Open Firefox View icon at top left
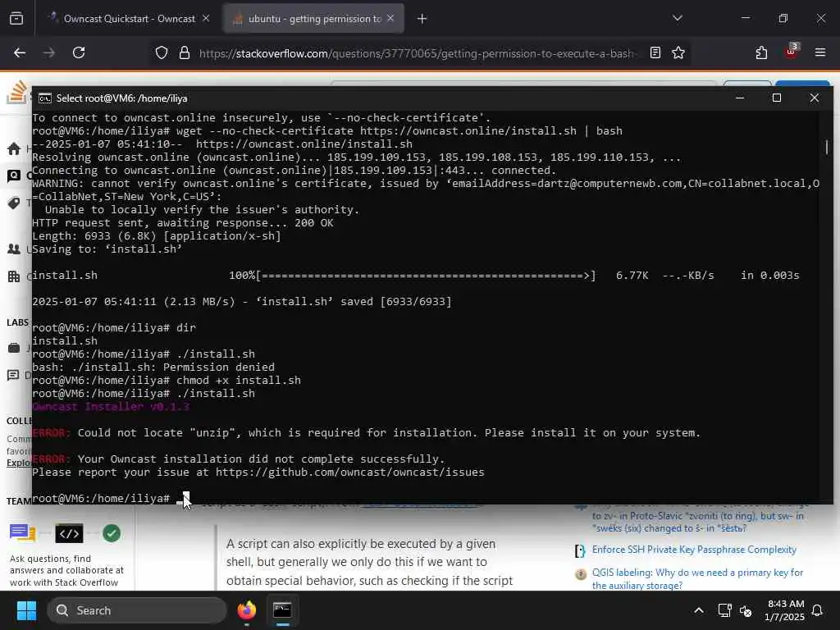 click(x=16, y=19)
